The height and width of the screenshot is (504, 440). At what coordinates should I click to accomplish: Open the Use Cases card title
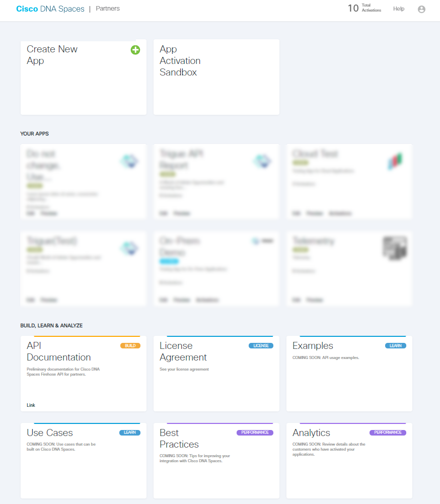point(50,433)
